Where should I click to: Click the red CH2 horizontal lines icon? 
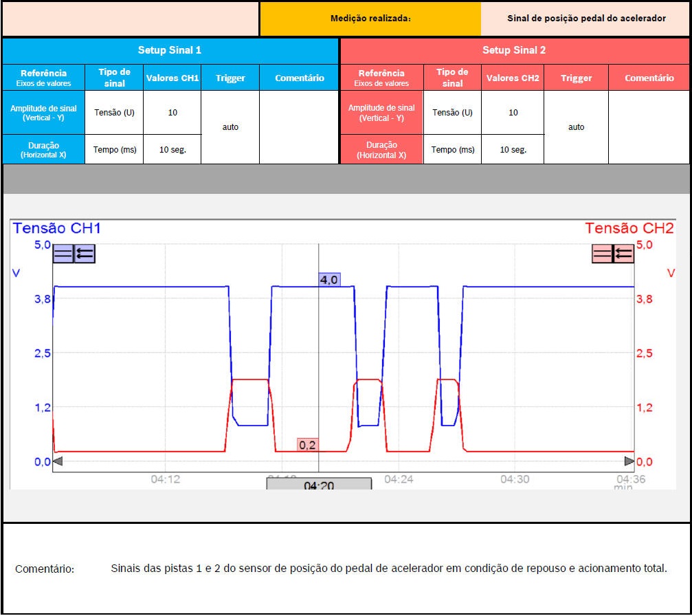click(603, 254)
